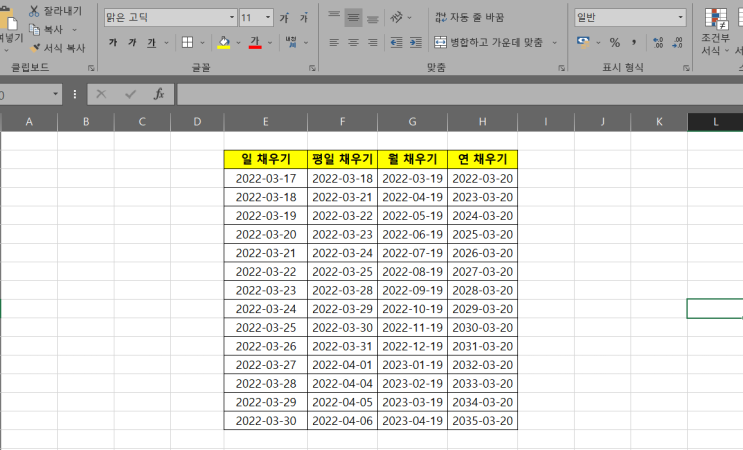Click the Borders grid icon
743x450 pixels.
[x=187, y=43]
